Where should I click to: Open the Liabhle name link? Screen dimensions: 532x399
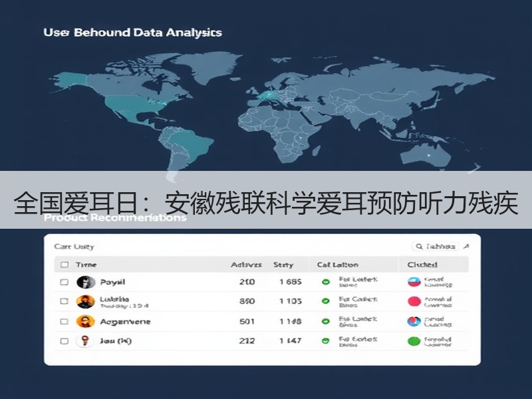pos(114,299)
